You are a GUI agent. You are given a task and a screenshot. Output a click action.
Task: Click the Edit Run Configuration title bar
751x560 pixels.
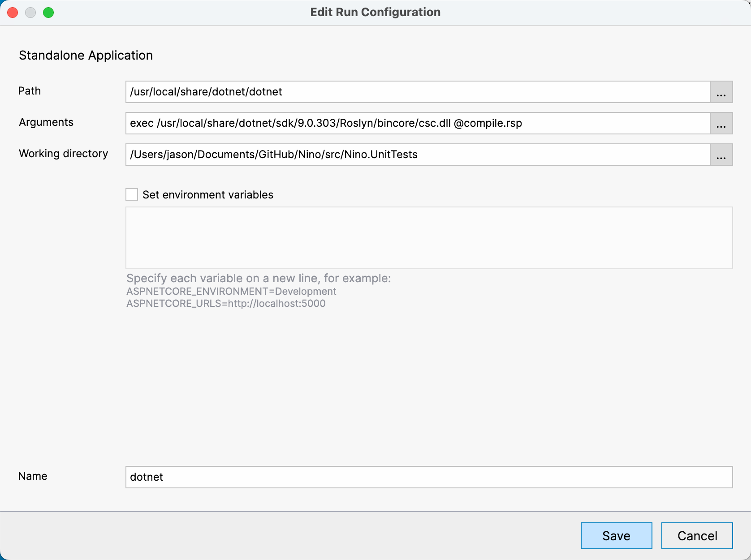tap(375, 12)
